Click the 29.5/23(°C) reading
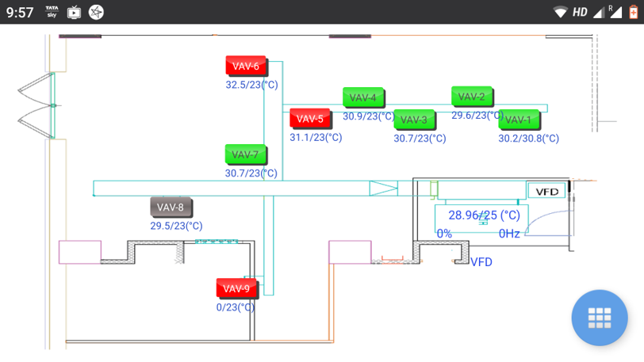The width and height of the screenshot is (644, 362). (x=176, y=226)
